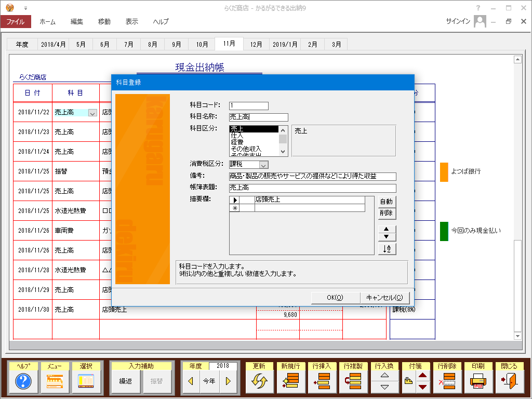Viewport: 532px width, 399px height.
Task: Click the selection (選択) icon
Action: [86, 381]
